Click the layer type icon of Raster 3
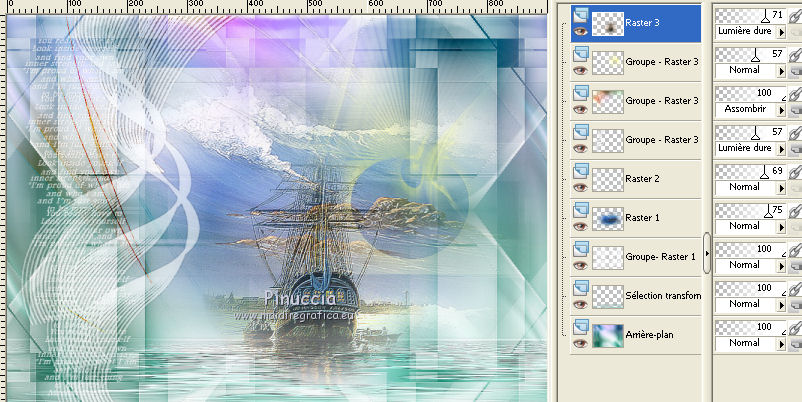Viewport: 802px width, 402px height. (580, 14)
